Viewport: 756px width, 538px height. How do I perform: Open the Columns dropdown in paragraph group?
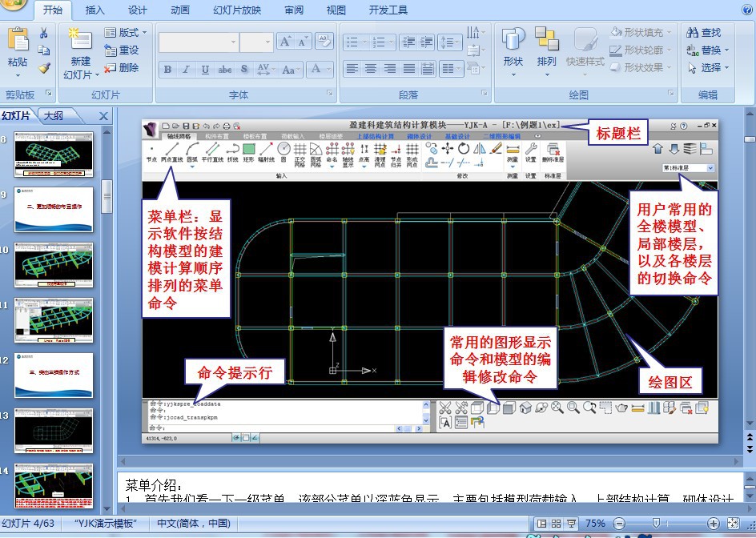pos(452,69)
